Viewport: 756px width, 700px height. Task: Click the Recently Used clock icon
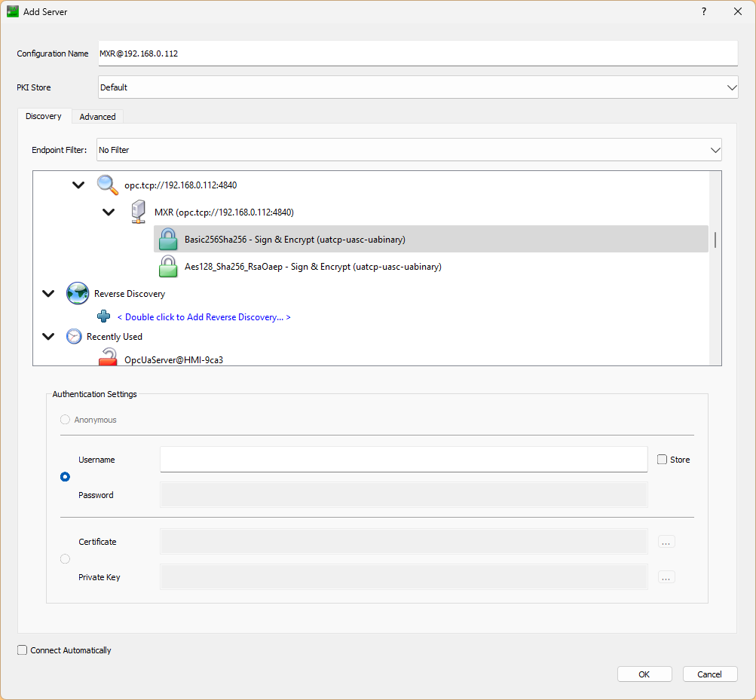click(74, 337)
